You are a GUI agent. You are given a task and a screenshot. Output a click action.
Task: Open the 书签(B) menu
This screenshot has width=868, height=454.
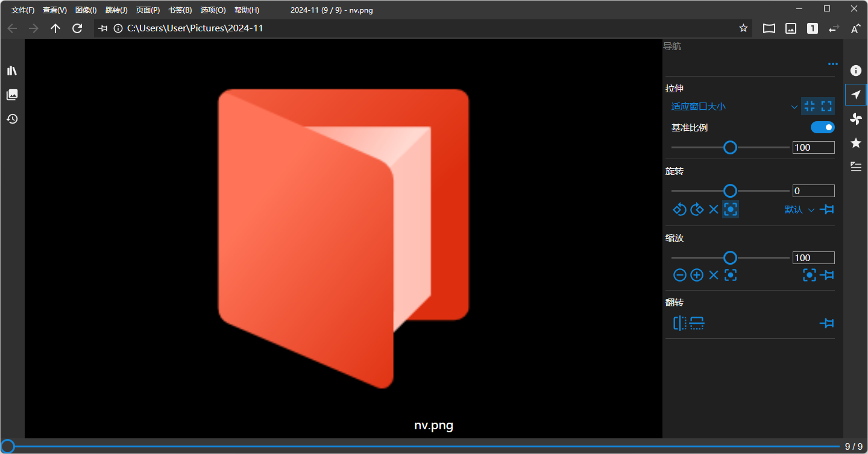click(180, 10)
